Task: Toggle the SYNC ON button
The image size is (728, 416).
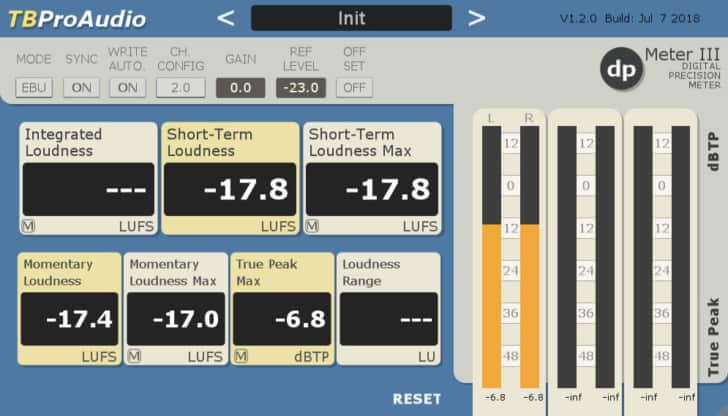Action: click(x=81, y=88)
